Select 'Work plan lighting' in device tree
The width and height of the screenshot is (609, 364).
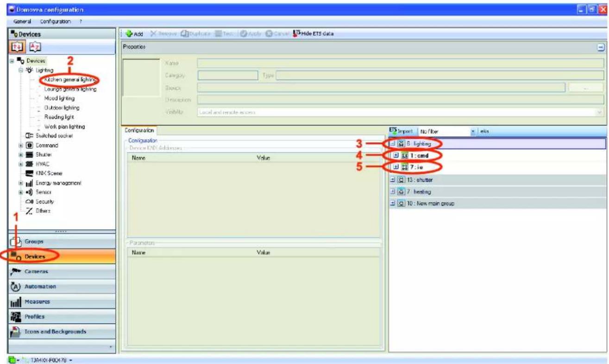64,127
